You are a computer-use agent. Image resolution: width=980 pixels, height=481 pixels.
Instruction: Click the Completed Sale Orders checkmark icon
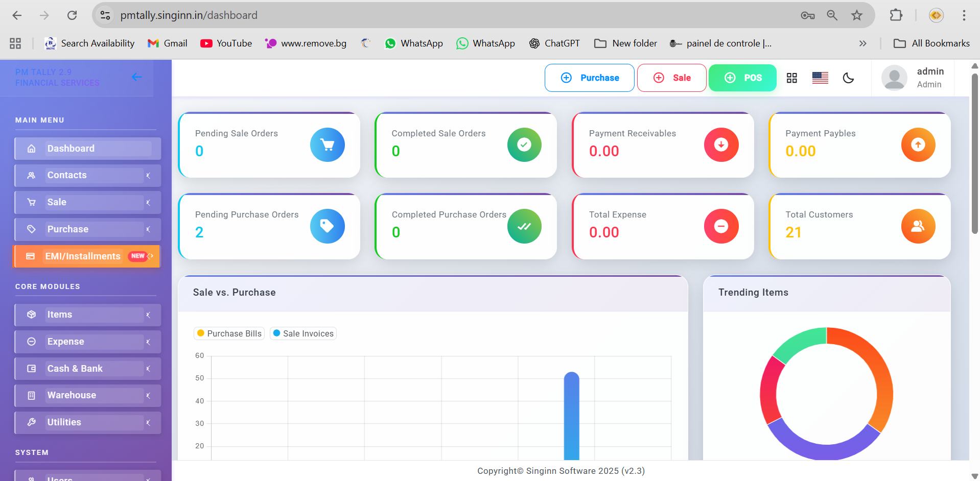(x=524, y=145)
